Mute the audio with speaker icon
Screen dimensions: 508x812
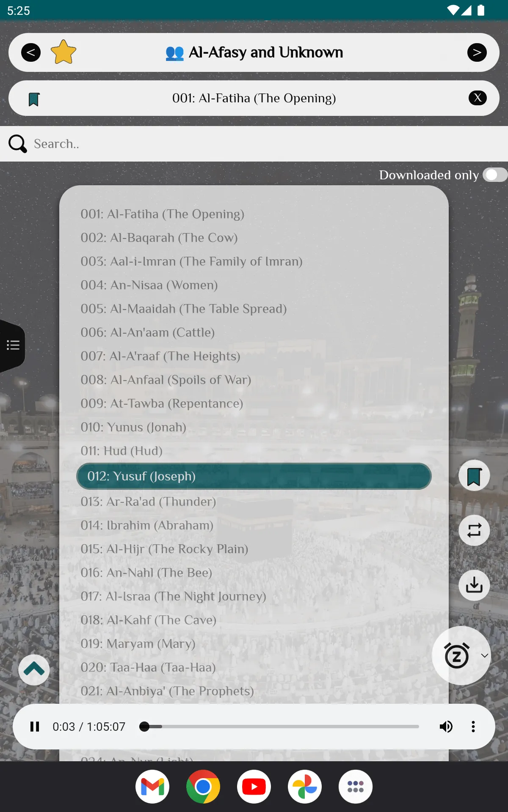446,727
